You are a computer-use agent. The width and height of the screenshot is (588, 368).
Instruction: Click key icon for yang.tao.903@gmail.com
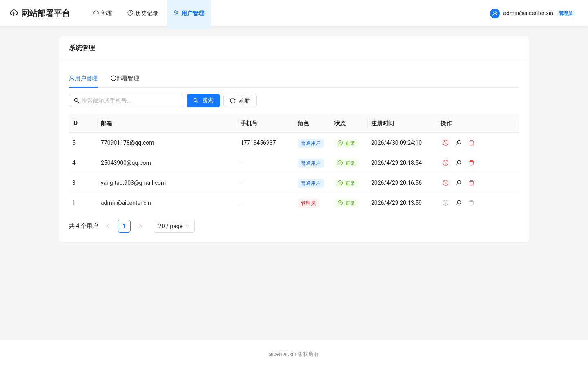tap(459, 183)
